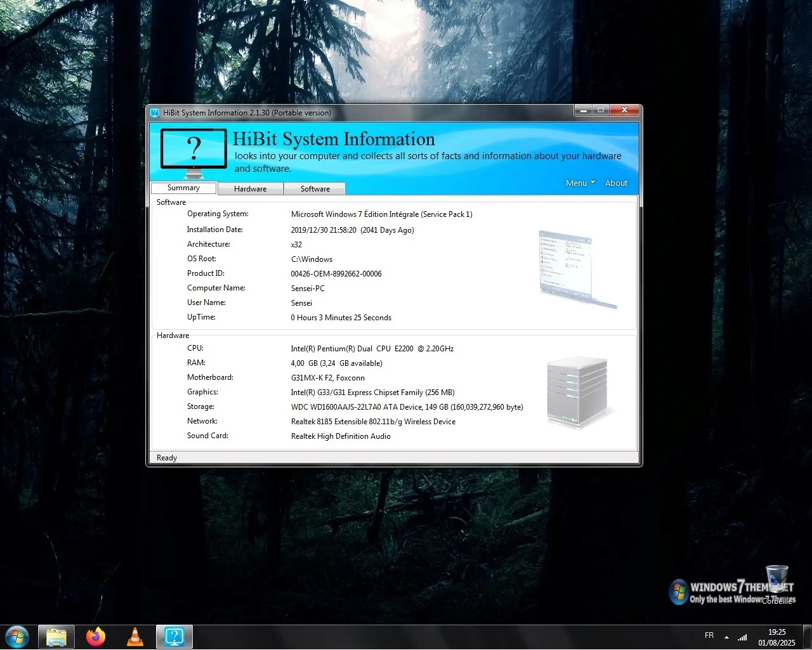812x650 pixels.
Task: Click the Windows Start orb
Action: click(x=16, y=636)
